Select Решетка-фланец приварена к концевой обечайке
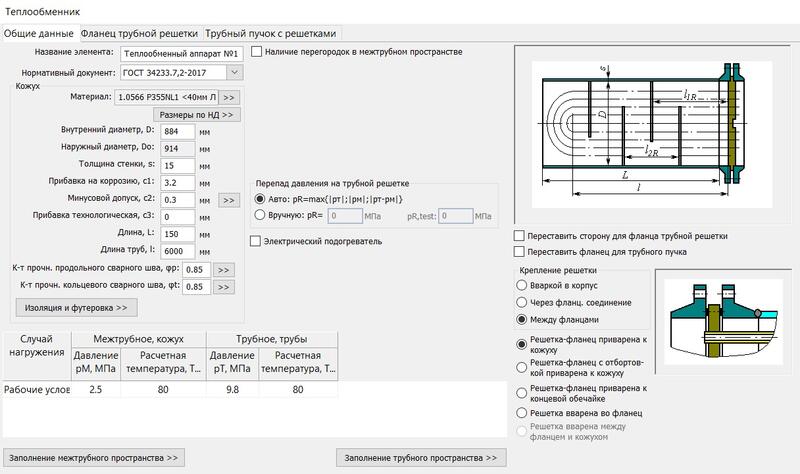800x474 pixels. coord(521,393)
